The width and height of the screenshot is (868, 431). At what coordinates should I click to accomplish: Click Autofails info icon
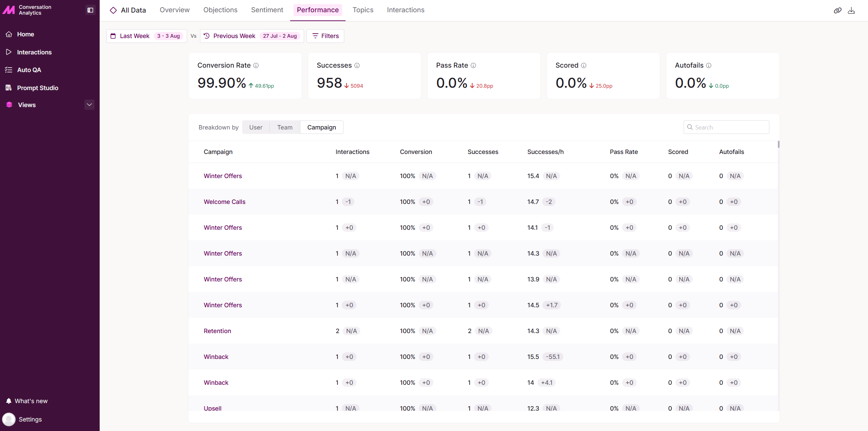708,66
